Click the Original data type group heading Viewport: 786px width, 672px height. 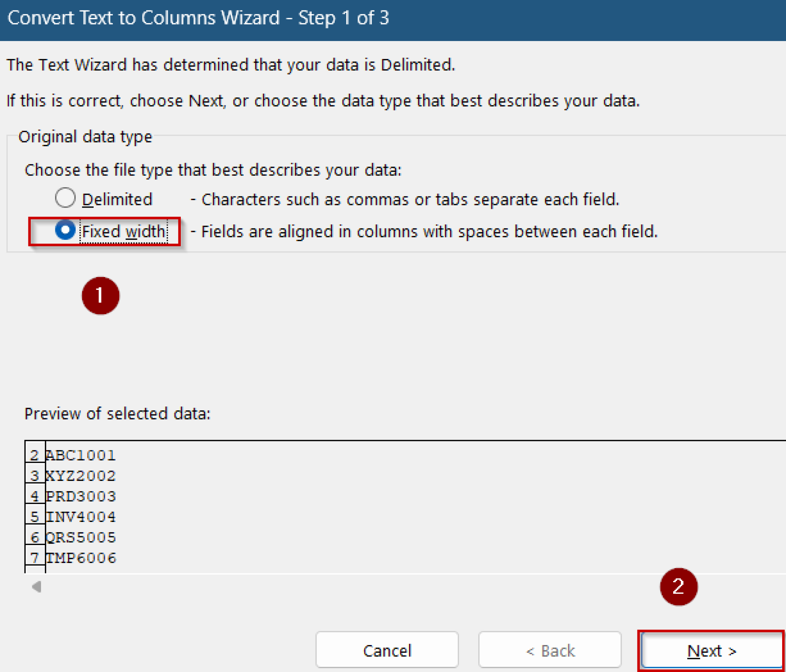(85, 136)
